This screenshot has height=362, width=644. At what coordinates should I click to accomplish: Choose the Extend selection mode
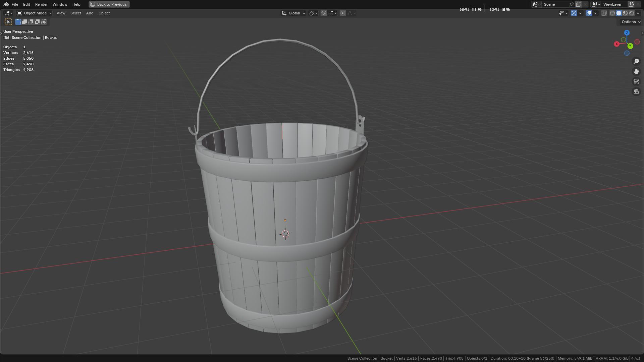pos(24,22)
